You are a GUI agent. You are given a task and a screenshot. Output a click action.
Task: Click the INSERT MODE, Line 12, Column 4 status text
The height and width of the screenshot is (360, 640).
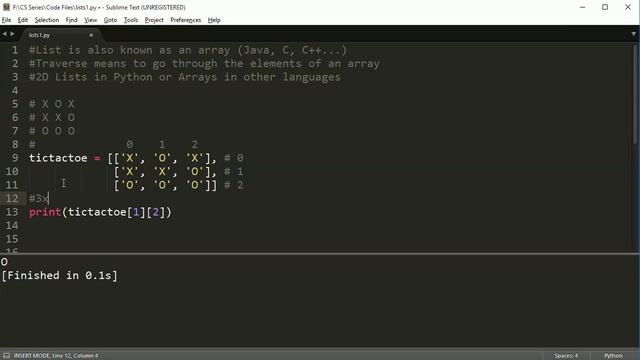tap(56, 356)
